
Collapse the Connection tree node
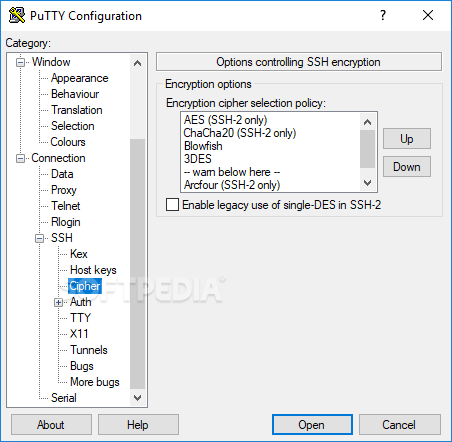[x=21, y=158]
